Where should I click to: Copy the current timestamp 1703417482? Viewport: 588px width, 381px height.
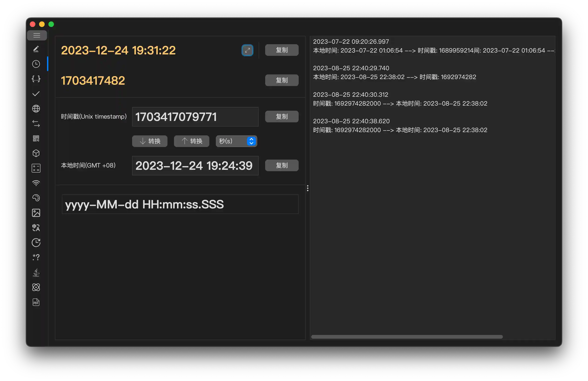(x=282, y=80)
